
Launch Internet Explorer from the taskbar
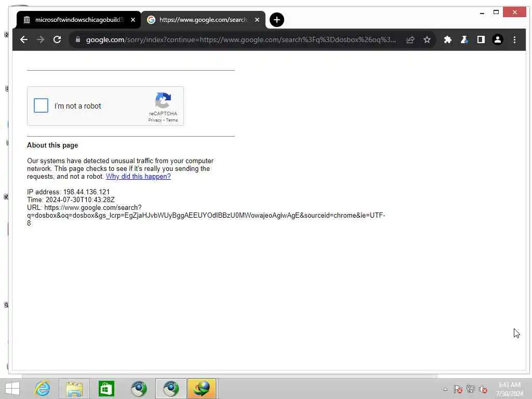42,389
